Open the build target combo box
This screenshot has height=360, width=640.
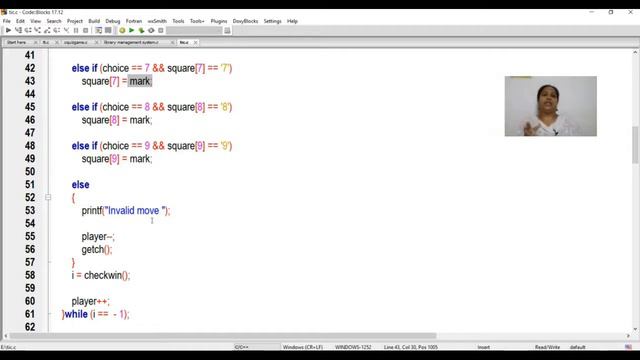(194, 31)
